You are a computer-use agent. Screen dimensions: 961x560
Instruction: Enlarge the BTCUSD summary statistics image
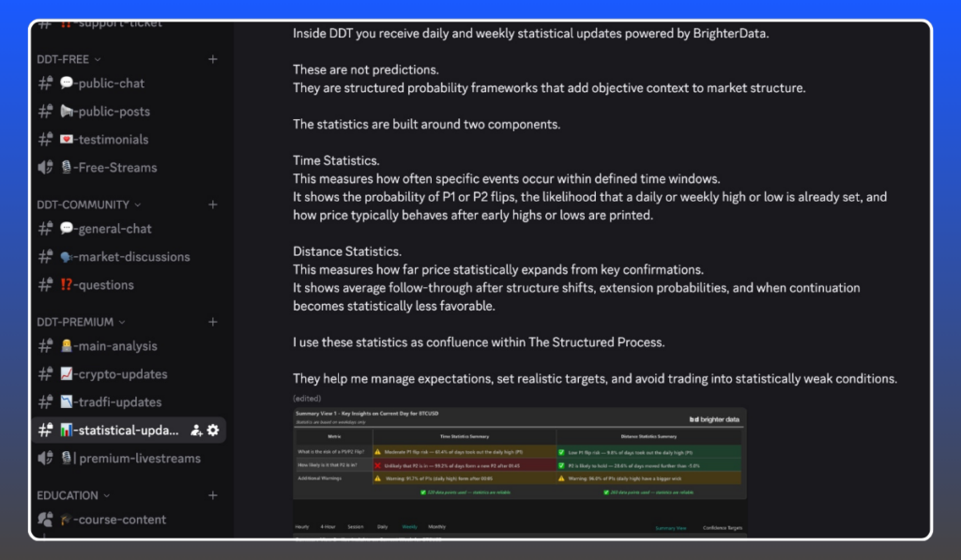pos(520,453)
